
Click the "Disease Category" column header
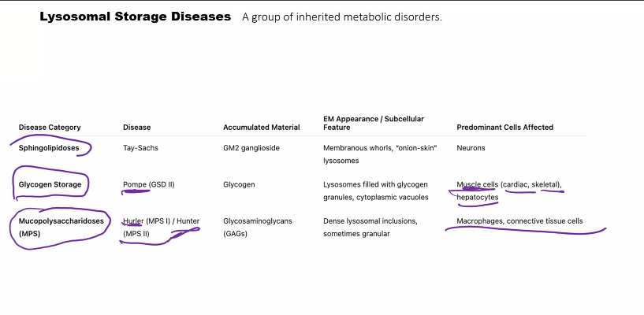(x=50, y=128)
